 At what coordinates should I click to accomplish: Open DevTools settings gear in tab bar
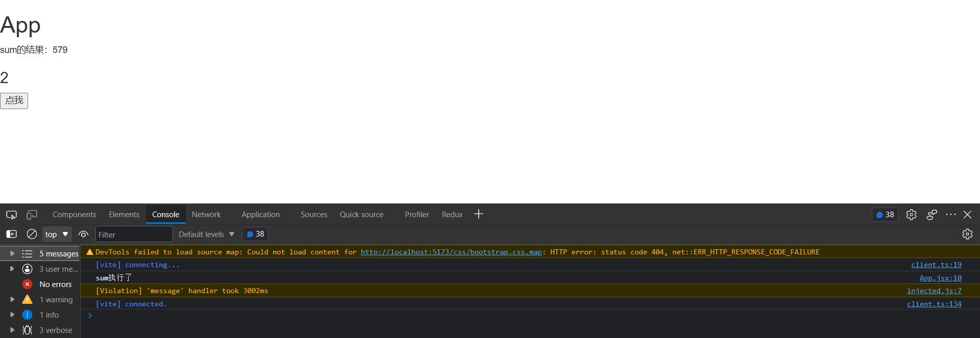(911, 215)
